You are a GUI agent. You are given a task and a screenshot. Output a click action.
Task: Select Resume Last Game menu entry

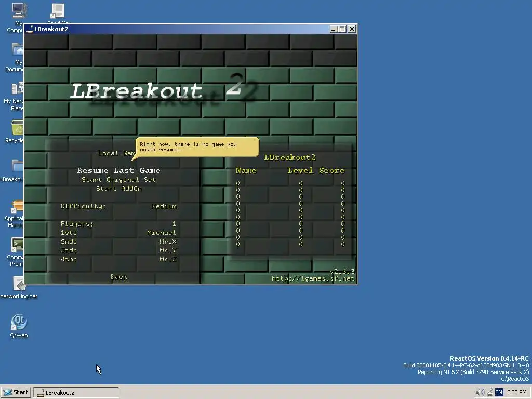click(118, 170)
